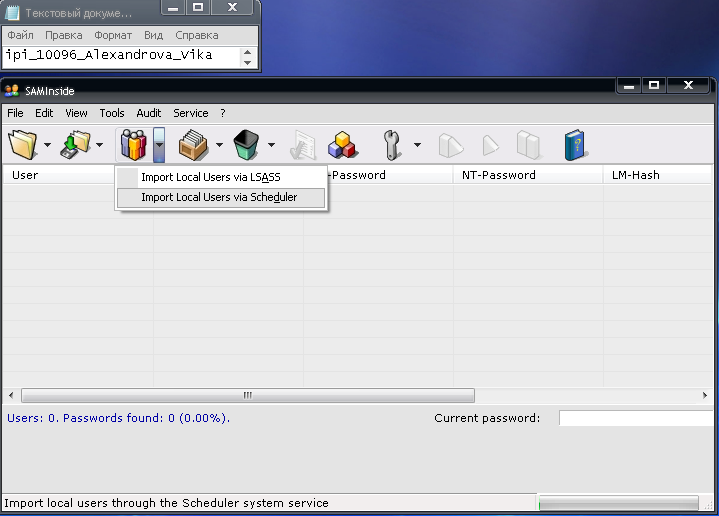Click the Notepad text ipi_10096_Alexandrova_Vika
Viewport: 719px width, 516px height.
[109, 55]
